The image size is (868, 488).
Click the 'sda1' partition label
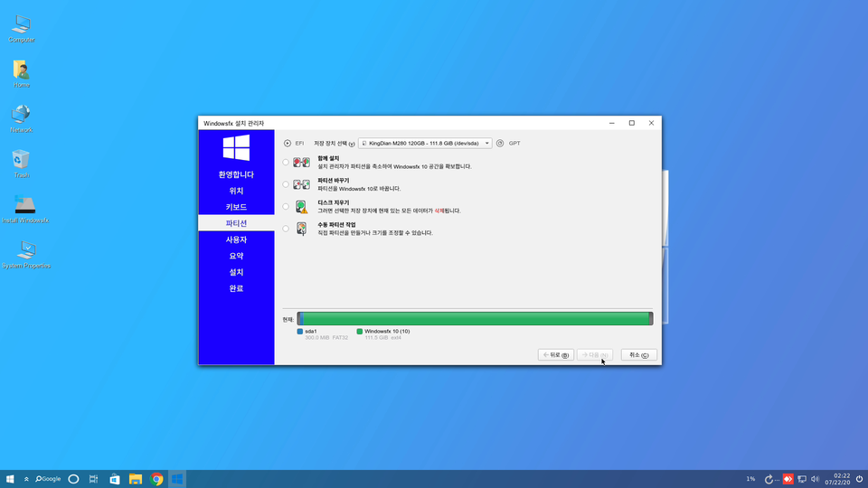[x=311, y=332]
